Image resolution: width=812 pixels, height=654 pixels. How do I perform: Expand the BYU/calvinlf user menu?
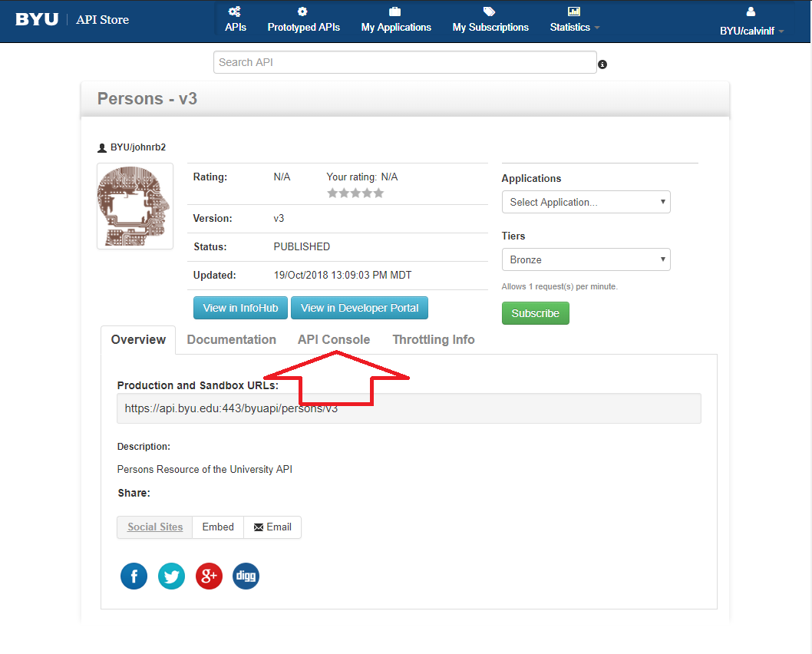coord(751,31)
